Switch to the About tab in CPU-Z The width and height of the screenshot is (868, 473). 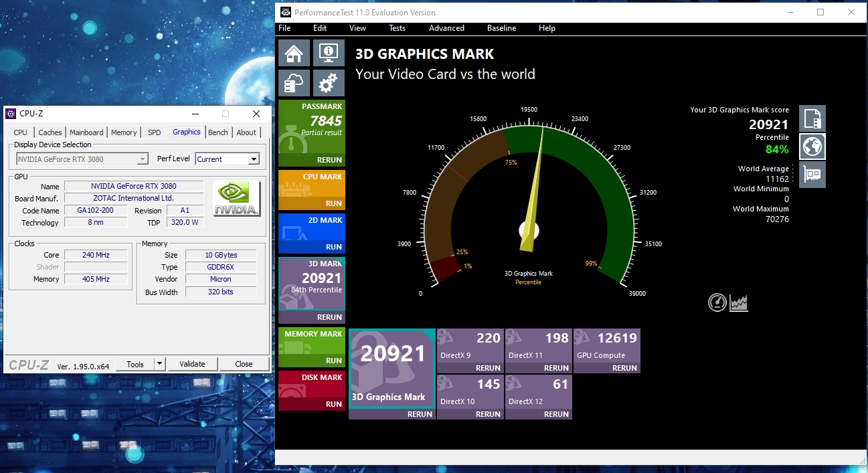point(246,132)
